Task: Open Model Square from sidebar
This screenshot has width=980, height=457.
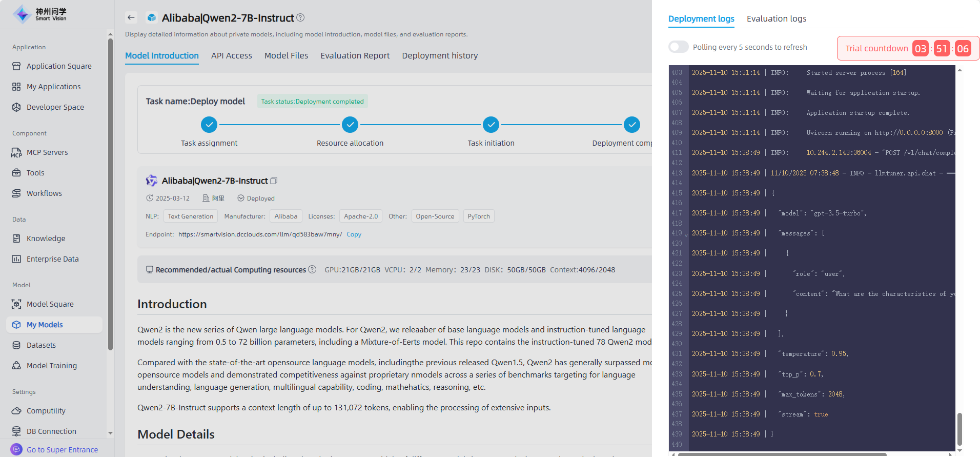Action: click(50, 304)
